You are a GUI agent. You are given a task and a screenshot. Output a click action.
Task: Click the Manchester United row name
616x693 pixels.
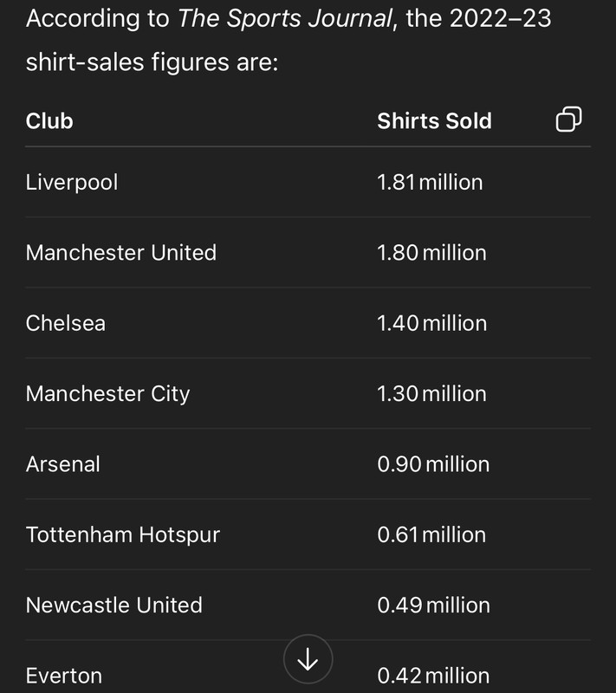(121, 253)
